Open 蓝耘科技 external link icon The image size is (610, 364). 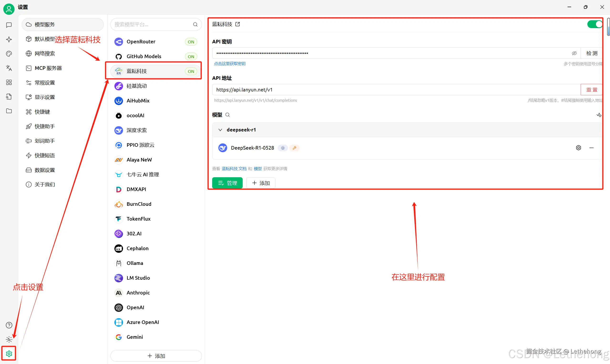(x=237, y=24)
